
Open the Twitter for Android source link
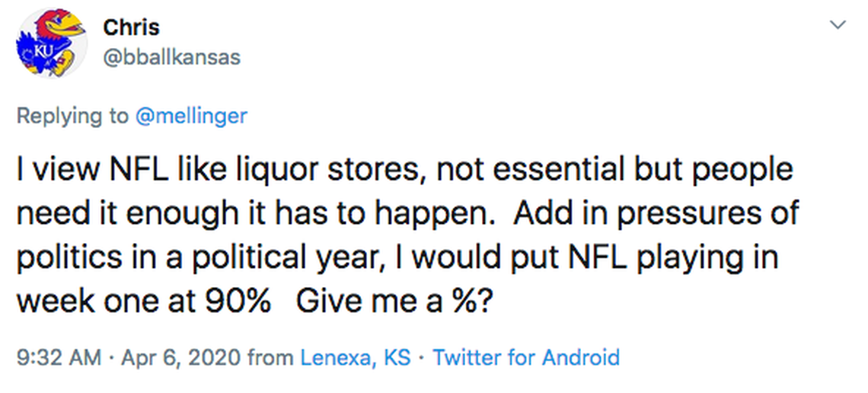[x=526, y=356]
